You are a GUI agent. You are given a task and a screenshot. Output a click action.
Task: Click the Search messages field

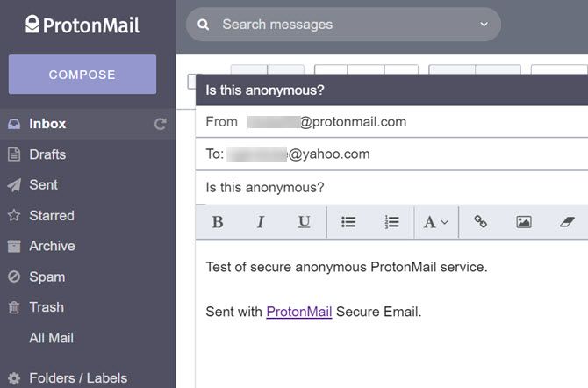[x=333, y=25]
